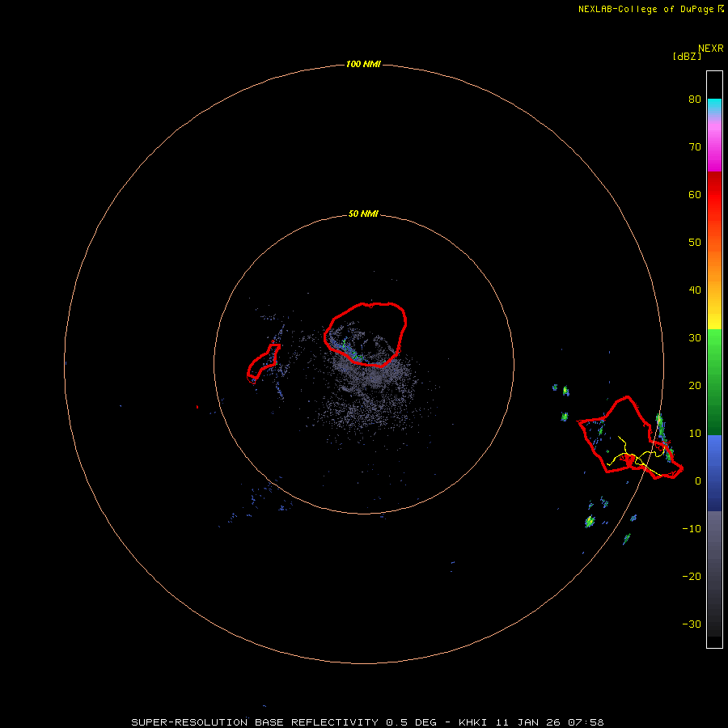Click the 50 NMI range ring label
Screen dimensions: 728x728
coord(363,214)
